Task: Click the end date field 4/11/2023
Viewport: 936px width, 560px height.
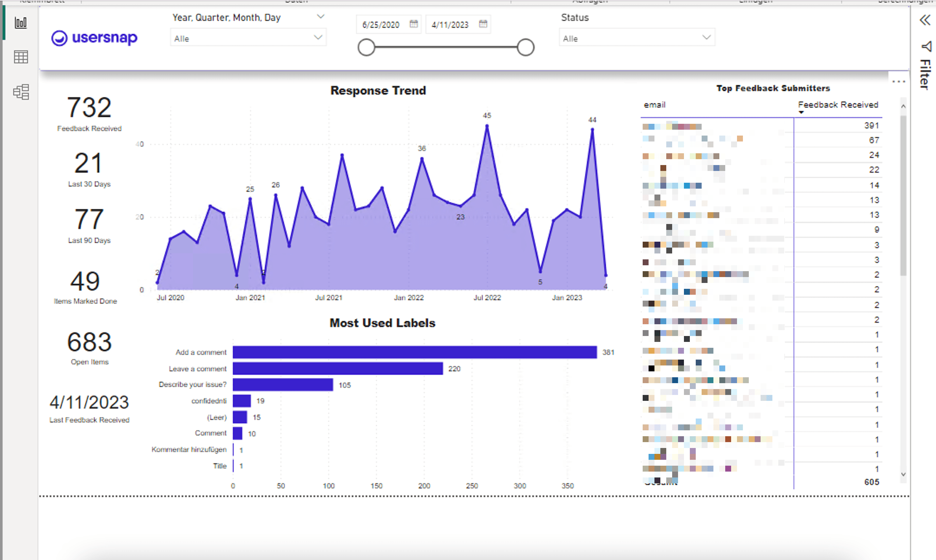Action: point(450,25)
